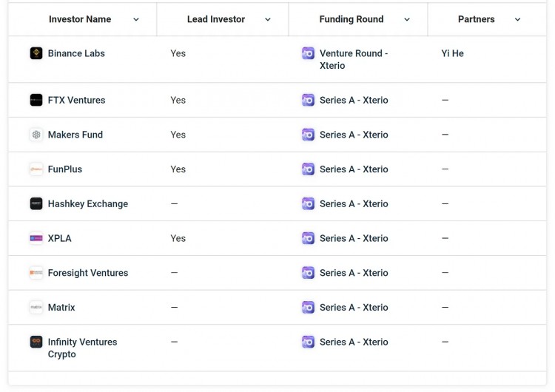Open the Funding Round column dropdown arrow

[x=407, y=20]
